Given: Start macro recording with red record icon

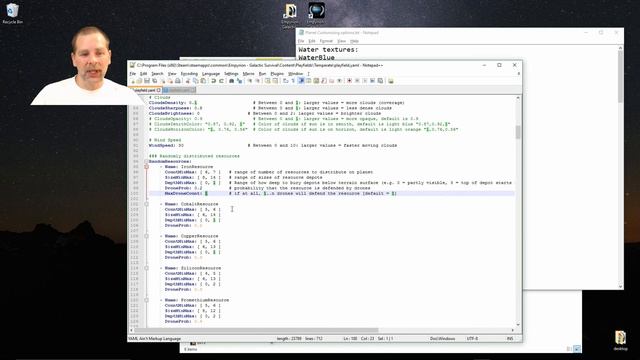Looking at the screenshot, I should point(349,81).
